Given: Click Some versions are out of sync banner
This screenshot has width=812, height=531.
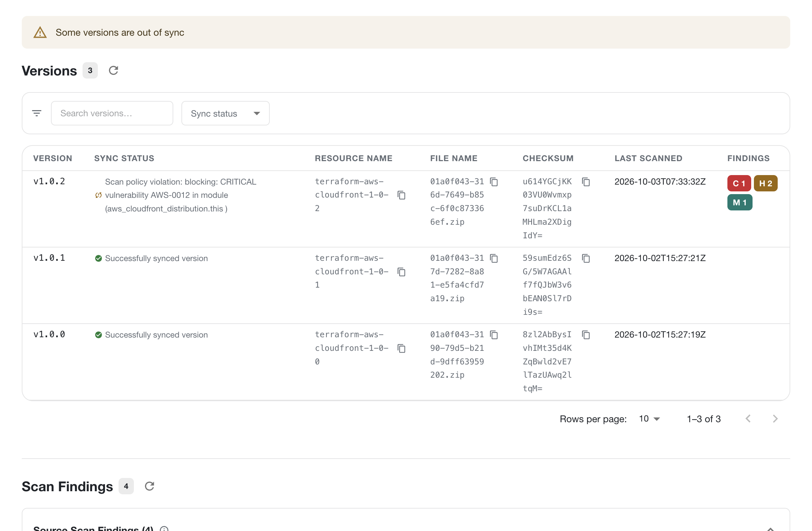Looking at the screenshot, I should (x=406, y=32).
